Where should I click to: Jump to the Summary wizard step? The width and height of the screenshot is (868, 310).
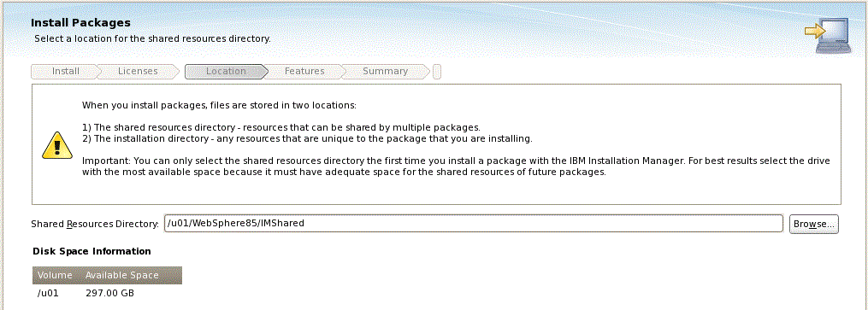coord(386,71)
